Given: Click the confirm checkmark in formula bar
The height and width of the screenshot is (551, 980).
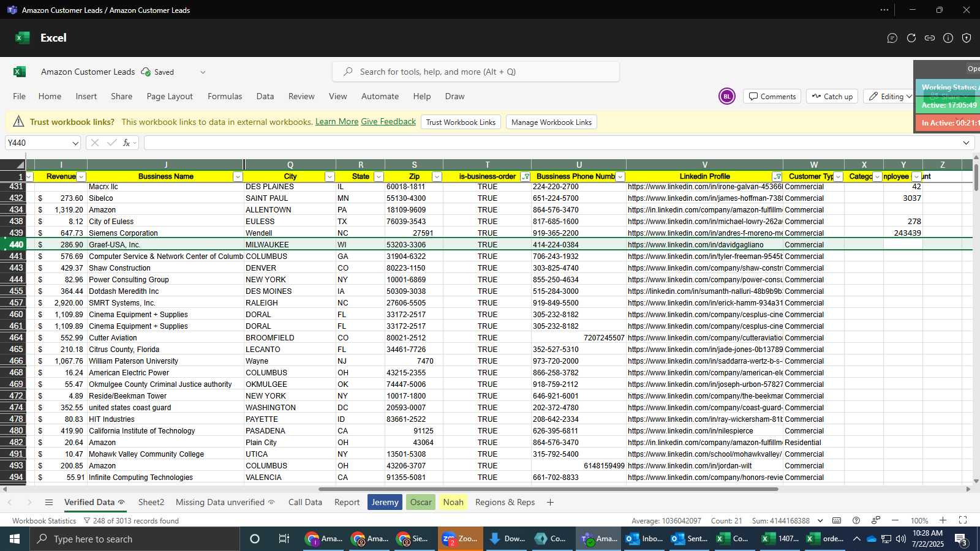Looking at the screenshot, I should coord(111,143).
